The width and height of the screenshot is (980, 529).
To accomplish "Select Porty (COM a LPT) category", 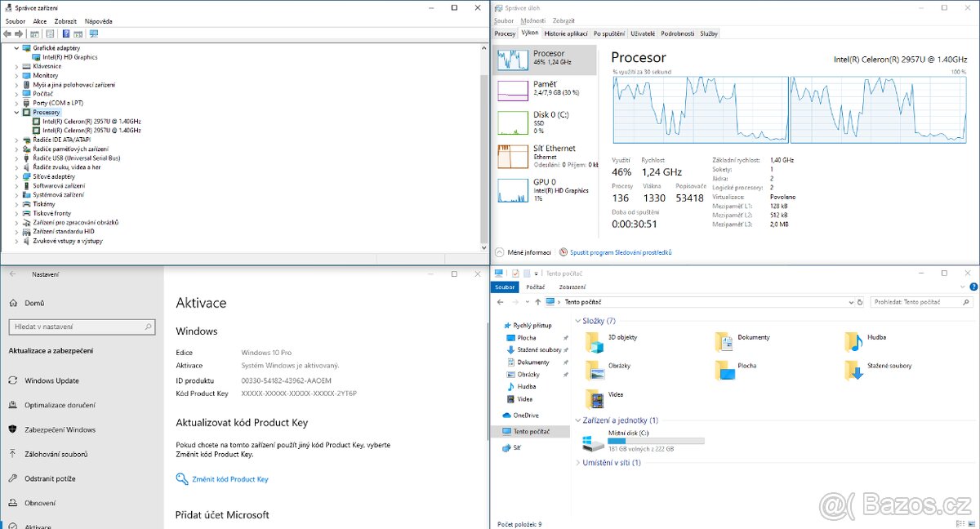I will tap(57, 103).
